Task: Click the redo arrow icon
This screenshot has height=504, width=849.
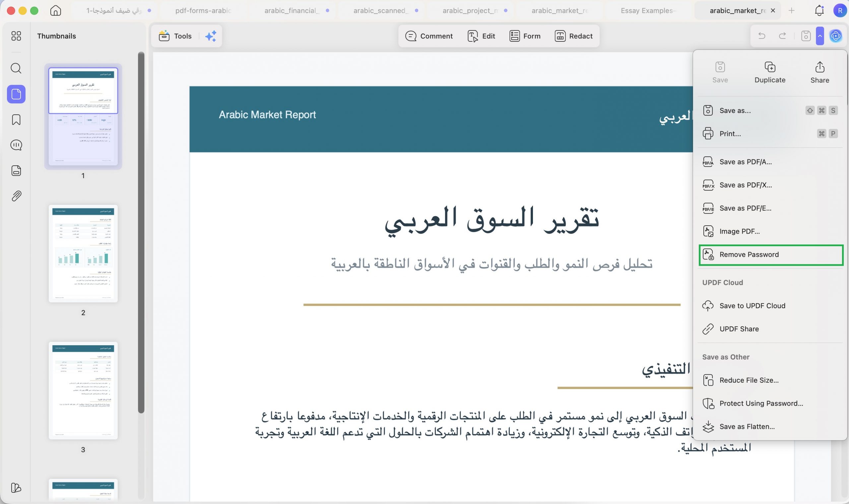Action: point(782,36)
